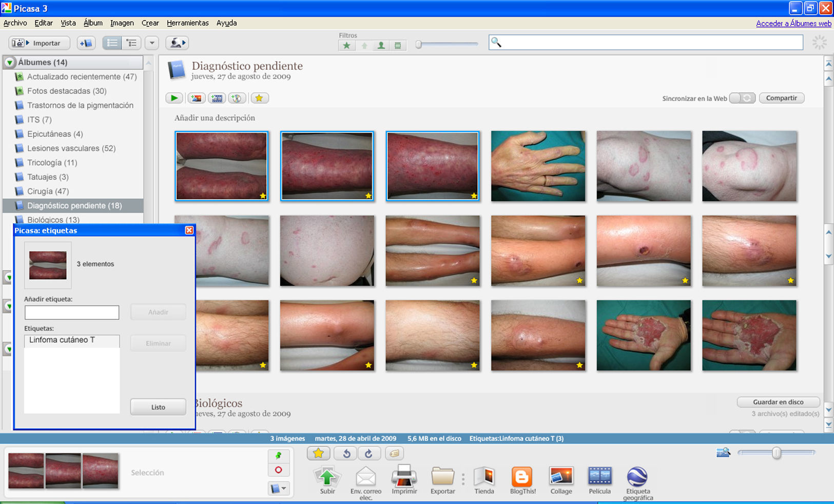Click the Acceder a Álbumes web link
Screen dimensions: 834x504
(x=793, y=24)
